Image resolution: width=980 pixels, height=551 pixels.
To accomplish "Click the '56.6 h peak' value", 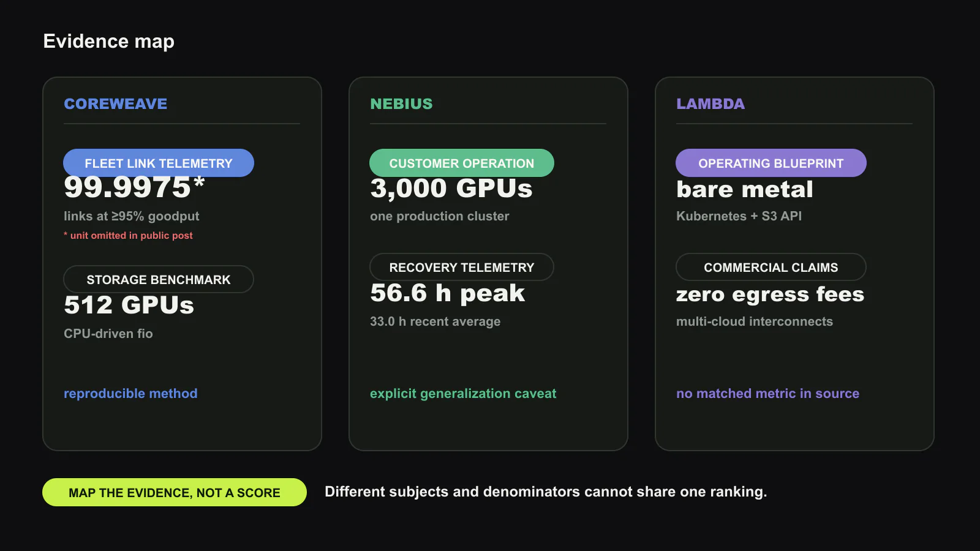I will coord(448,293).
